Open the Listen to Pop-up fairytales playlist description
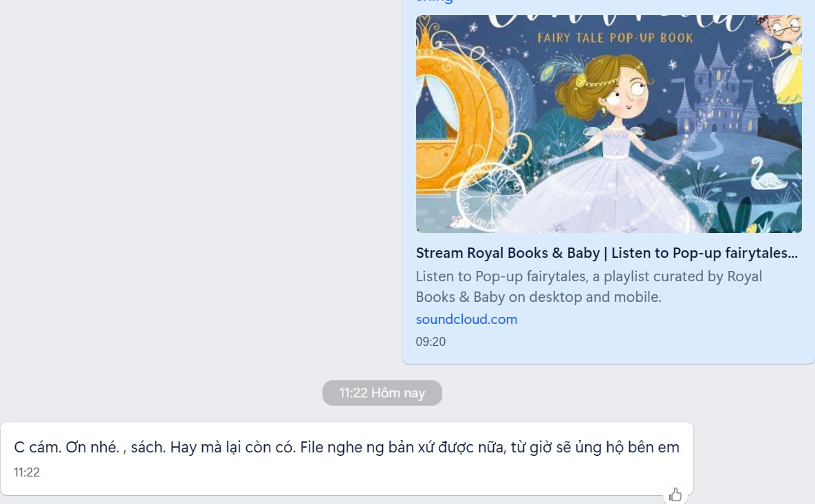This screenshot has height=504, width=815. (589, 286)
